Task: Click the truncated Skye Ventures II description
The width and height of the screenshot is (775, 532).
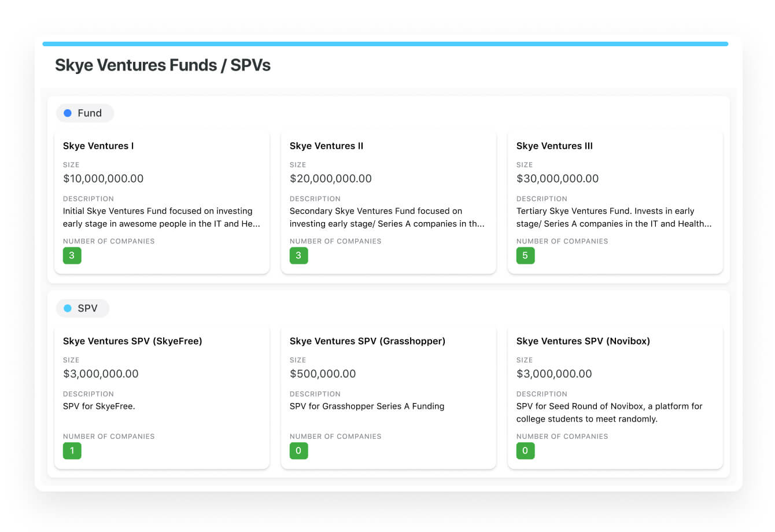Action: click(x=386, y=217)
